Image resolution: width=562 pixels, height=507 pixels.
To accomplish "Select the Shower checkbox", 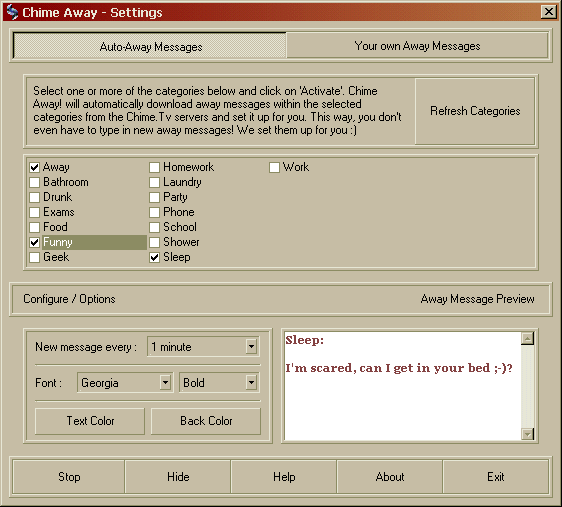I will pyautogui.click(x=154, y=243).
